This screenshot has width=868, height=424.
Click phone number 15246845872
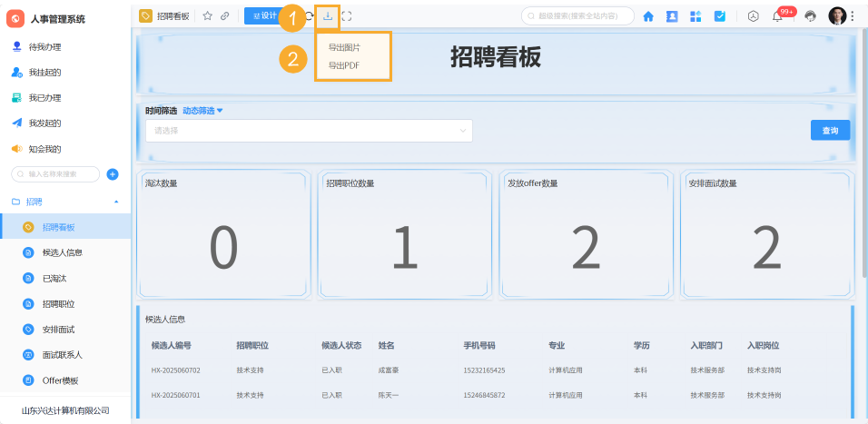tap(484, 396)
